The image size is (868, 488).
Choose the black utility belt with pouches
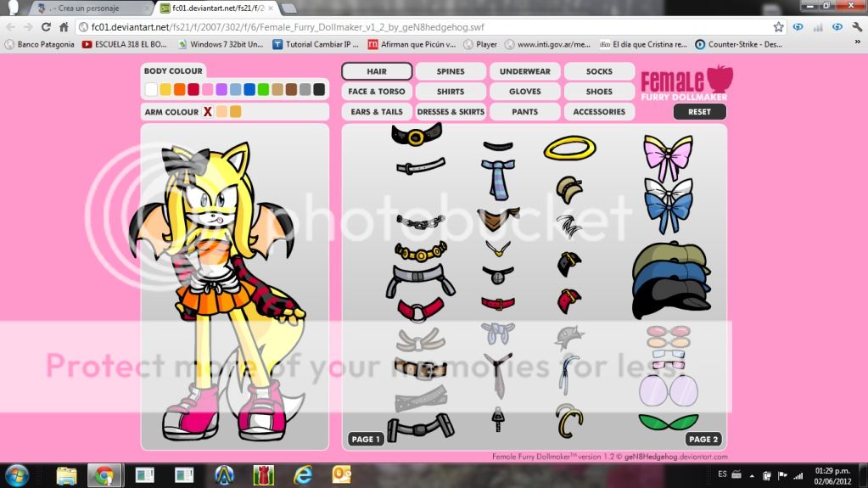pos(420,428)
